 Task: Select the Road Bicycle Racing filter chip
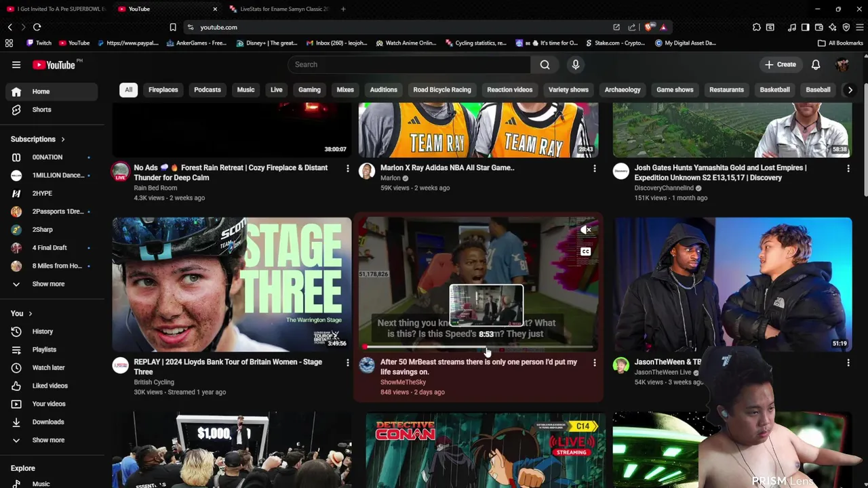(442, 89)
